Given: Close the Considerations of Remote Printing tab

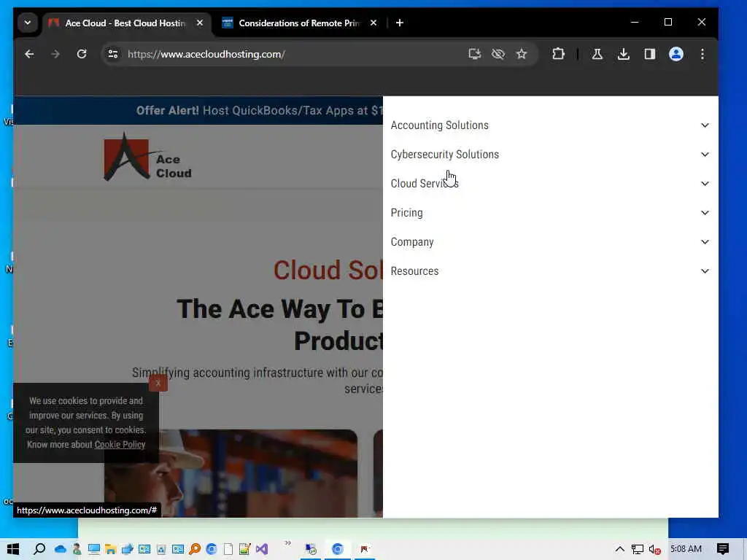Looking at the screenshot, I should [x=373, y=23].
